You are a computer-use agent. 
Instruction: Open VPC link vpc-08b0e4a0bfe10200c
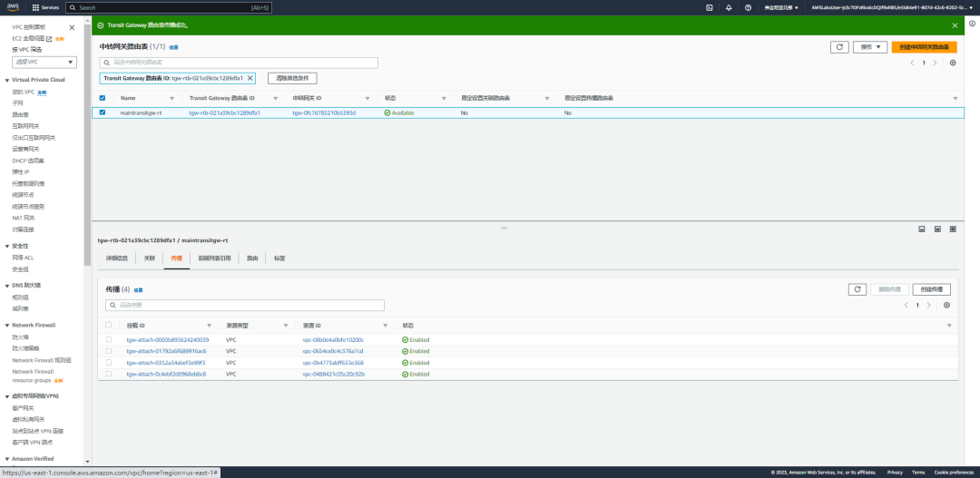[333, 340]
